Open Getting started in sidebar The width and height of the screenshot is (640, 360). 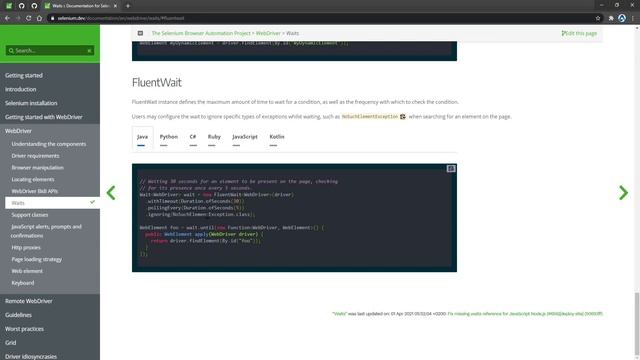coord(24,76)
